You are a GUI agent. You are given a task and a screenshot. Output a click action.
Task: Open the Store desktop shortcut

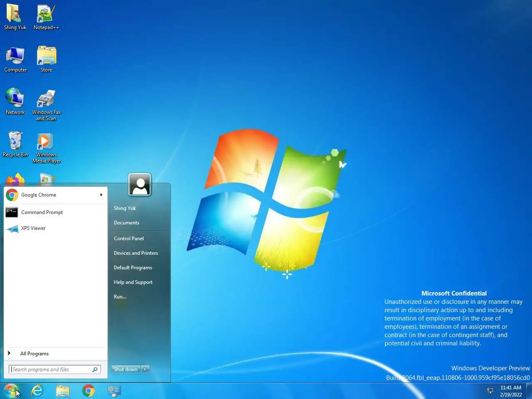[x=46, y=59]
